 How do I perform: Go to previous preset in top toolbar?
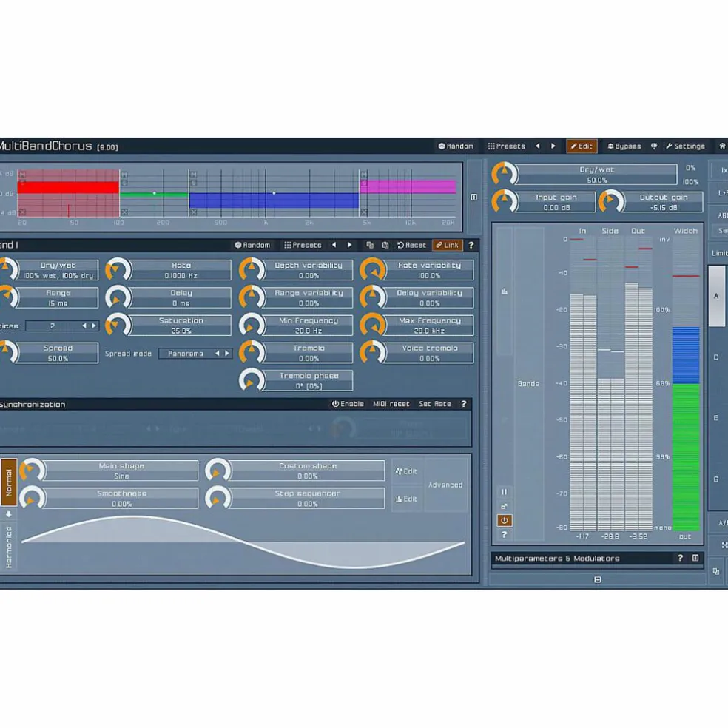click(538, 146)
